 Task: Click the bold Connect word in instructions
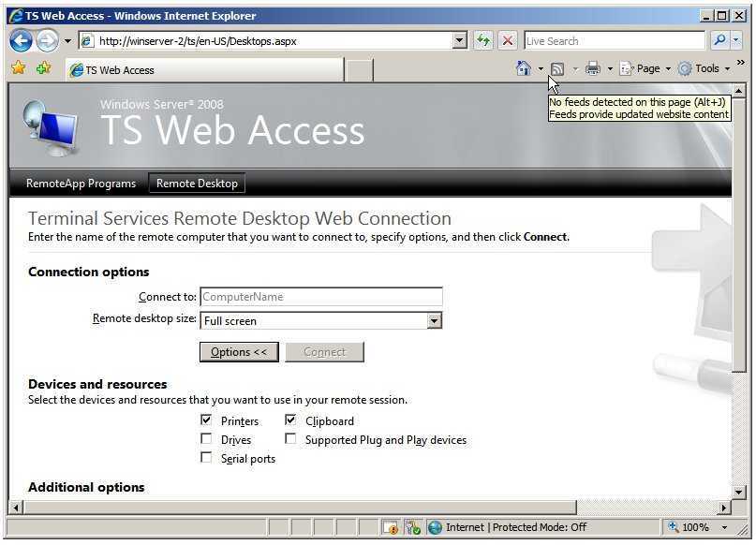545,237
